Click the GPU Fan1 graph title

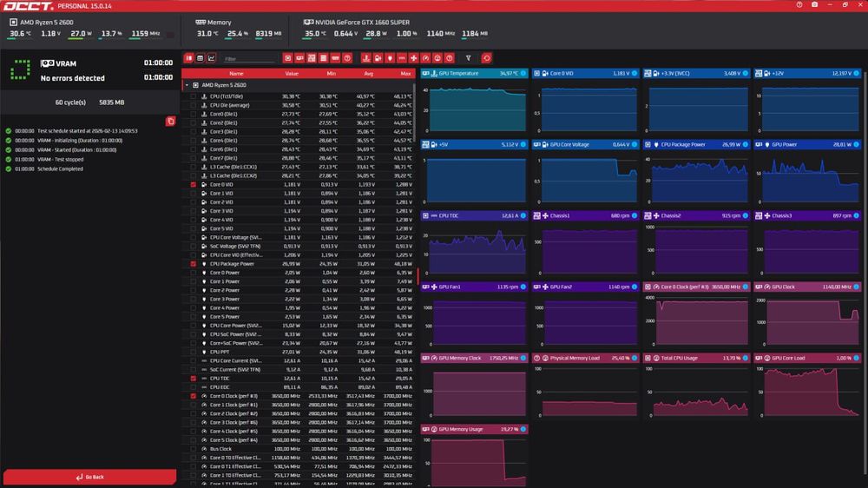(x=450, y=287)
